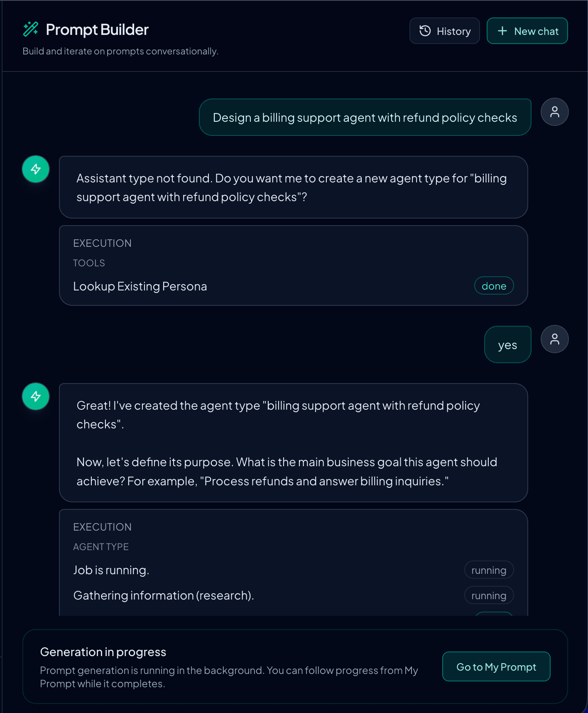Screen dimensions: 588x713
Task: Toggle the running badge for Gathering information
Action: 489,595
